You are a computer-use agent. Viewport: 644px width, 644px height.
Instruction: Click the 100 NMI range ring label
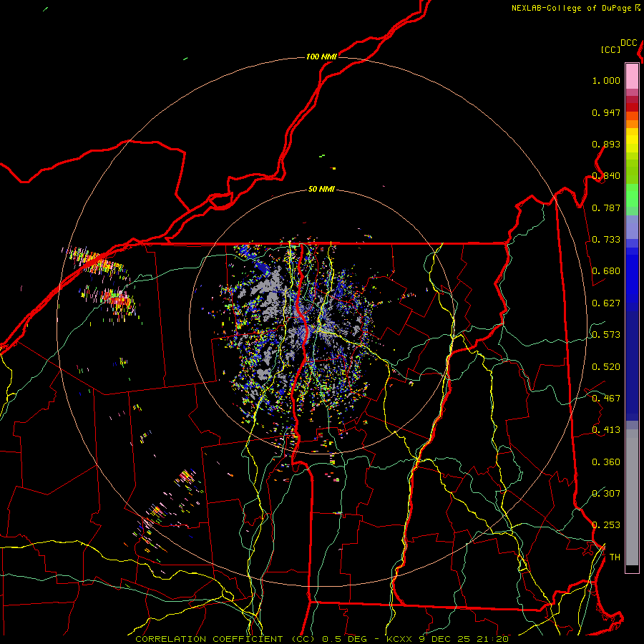click(321, 57)
